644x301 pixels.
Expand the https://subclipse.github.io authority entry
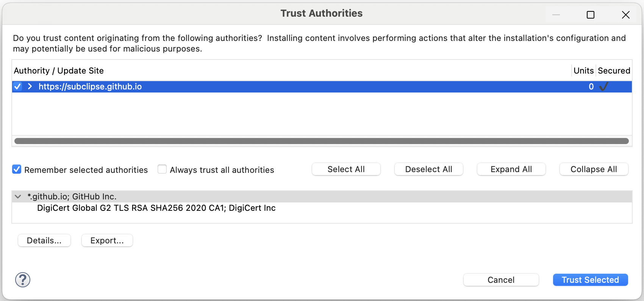30,86
